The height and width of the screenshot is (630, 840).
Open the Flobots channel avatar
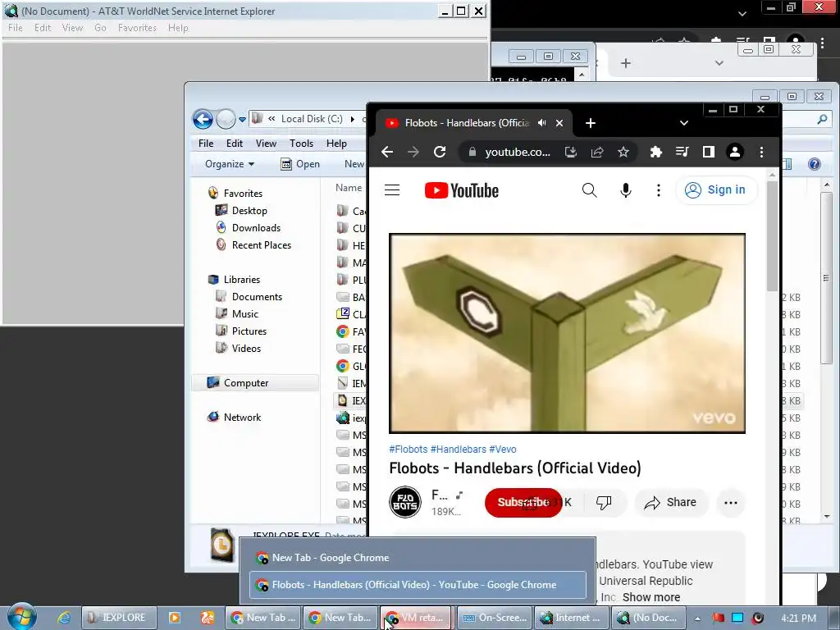point(405,502)
